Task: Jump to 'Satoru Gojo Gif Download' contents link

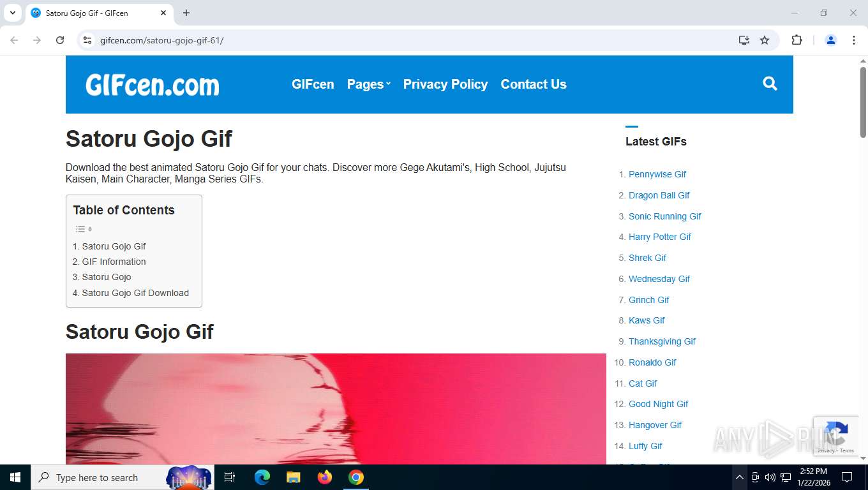Action: [131, 293]
